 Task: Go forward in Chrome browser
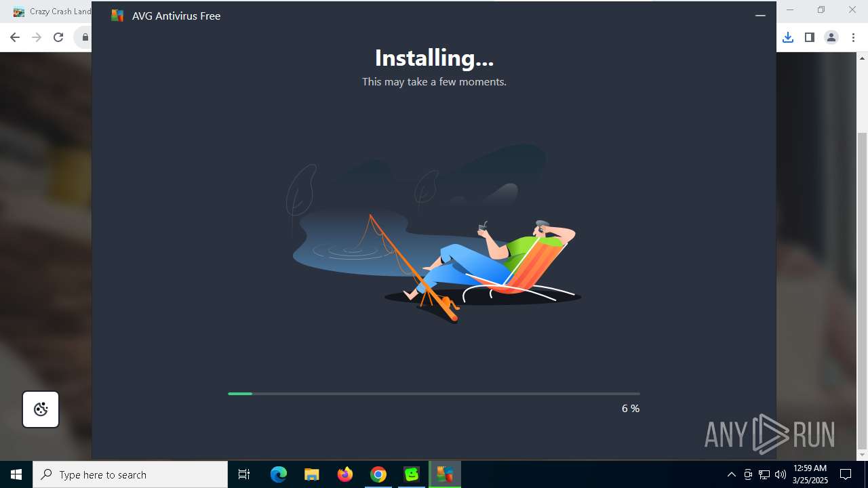tap(37, 37)
